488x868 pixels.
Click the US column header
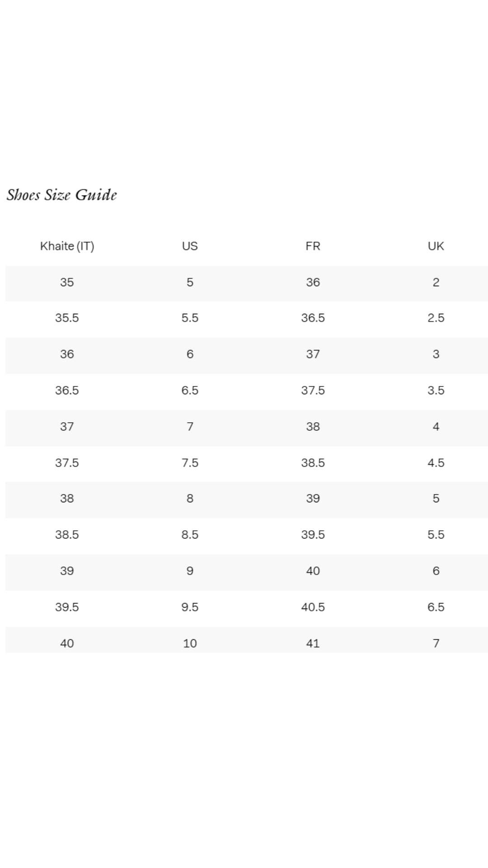coord(190,246)
